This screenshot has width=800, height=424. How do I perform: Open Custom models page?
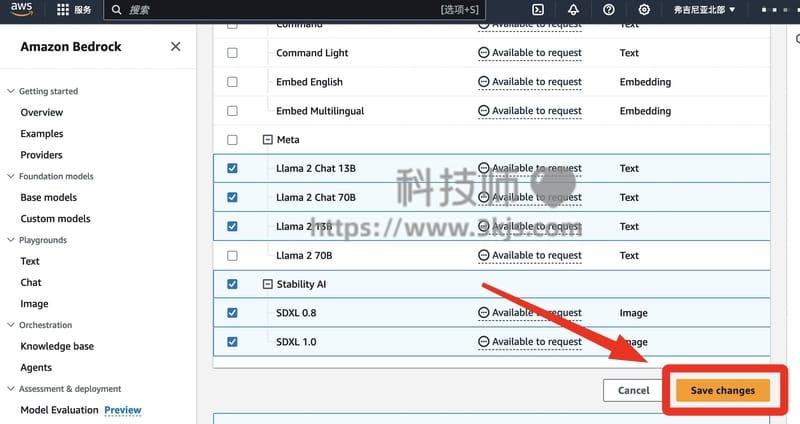[x=55, y=219]
